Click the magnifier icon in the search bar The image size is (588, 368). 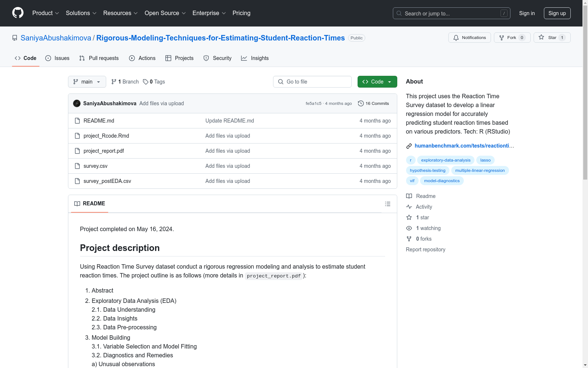[x=399, y=14]
